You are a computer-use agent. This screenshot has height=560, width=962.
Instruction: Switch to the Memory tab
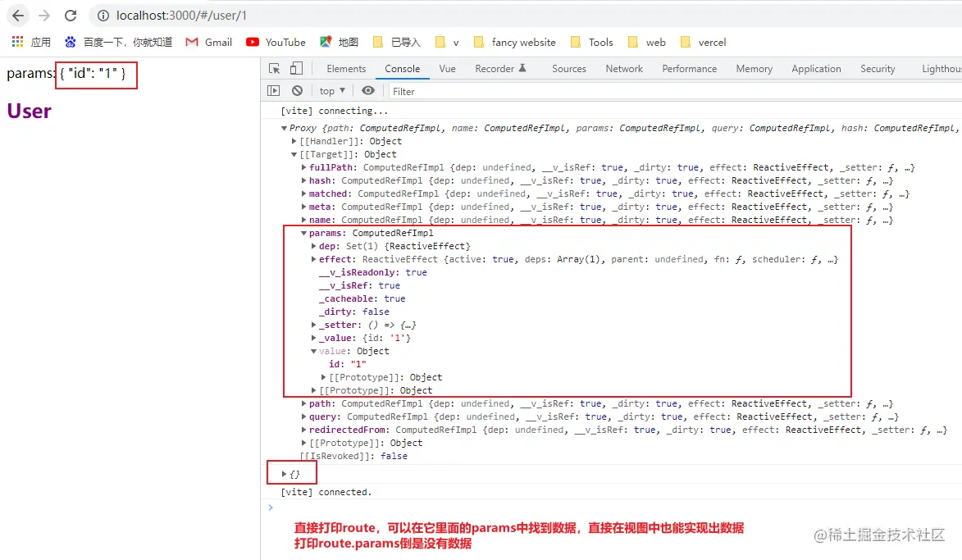754,69
